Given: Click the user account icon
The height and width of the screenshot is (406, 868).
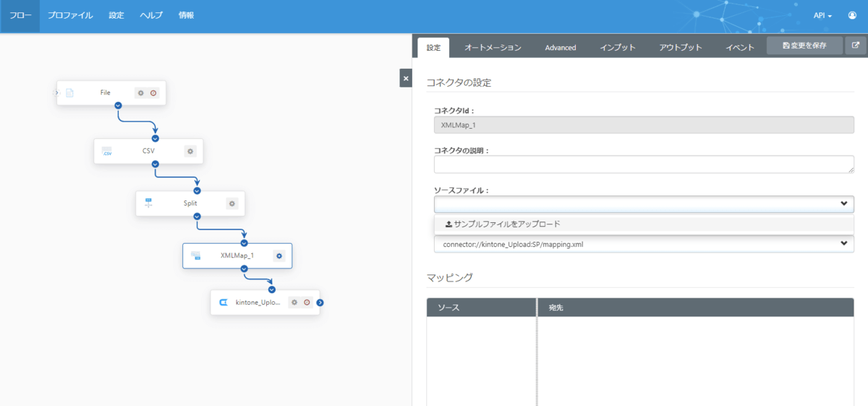Looking at the screenshot, I should pos(852,15).
